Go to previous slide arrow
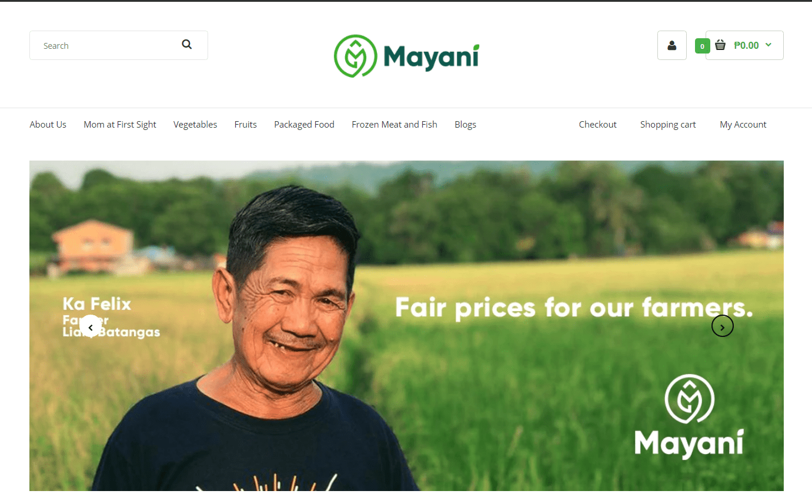Viewport: 812px width, 504px height. coord(91,326)
